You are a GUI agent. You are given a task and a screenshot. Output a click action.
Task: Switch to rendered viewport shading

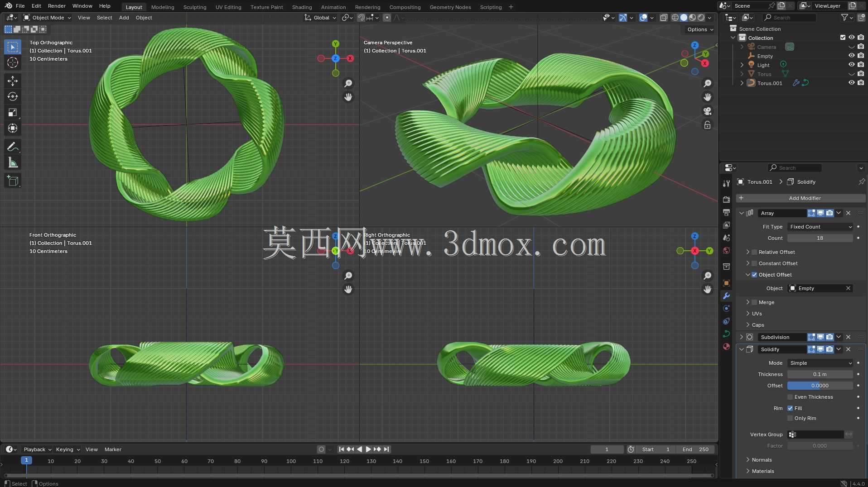(x=701, y=18)
